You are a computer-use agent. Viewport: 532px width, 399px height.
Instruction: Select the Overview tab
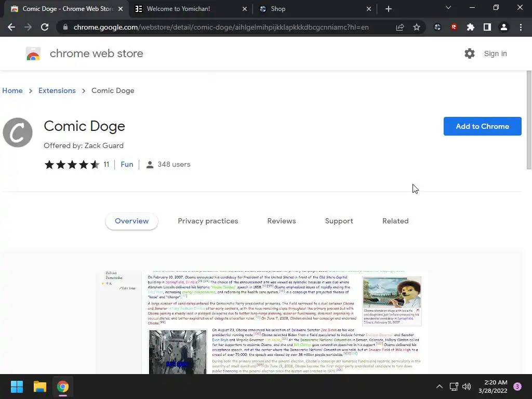coord(131,221)
